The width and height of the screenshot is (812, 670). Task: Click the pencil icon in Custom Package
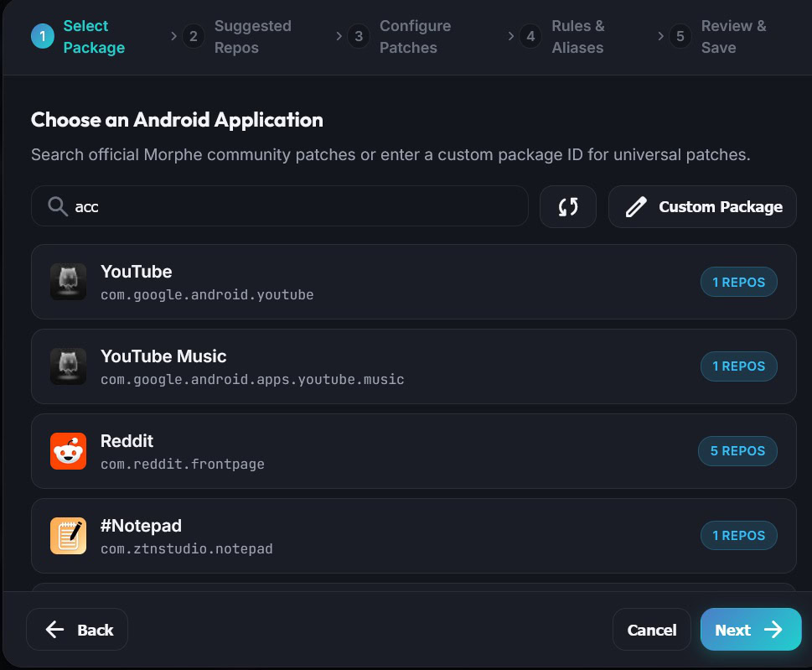click(636, 207)
